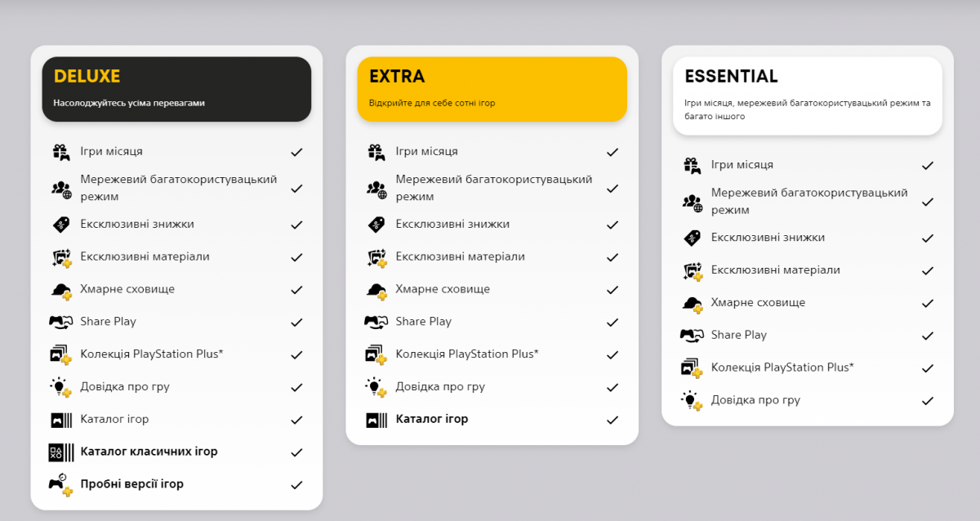The image size is (980, 521).
Task: Click checkmark next to Пробні версії ігор
Action: tap(296, 485)
